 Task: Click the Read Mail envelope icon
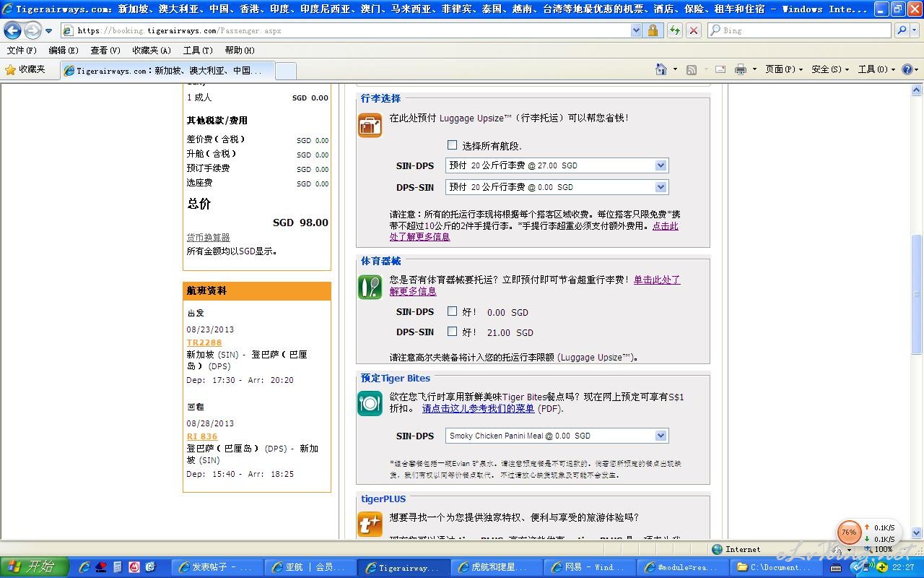coord(720,69)
